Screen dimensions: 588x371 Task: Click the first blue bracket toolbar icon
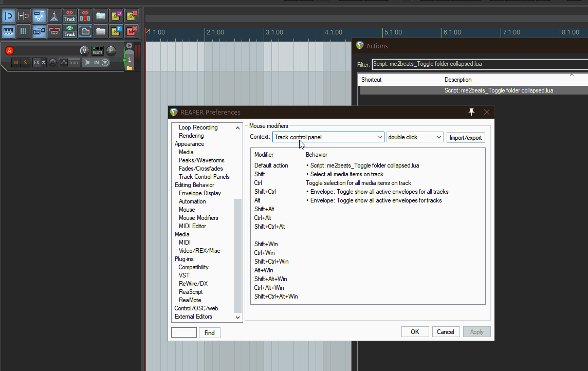pos(8,16)
